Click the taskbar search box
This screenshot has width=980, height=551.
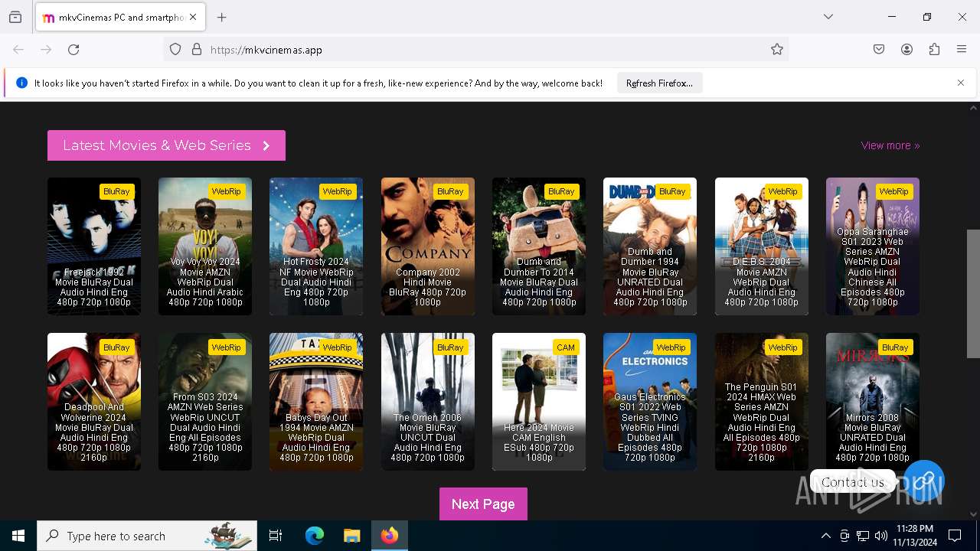coord(147,536)
